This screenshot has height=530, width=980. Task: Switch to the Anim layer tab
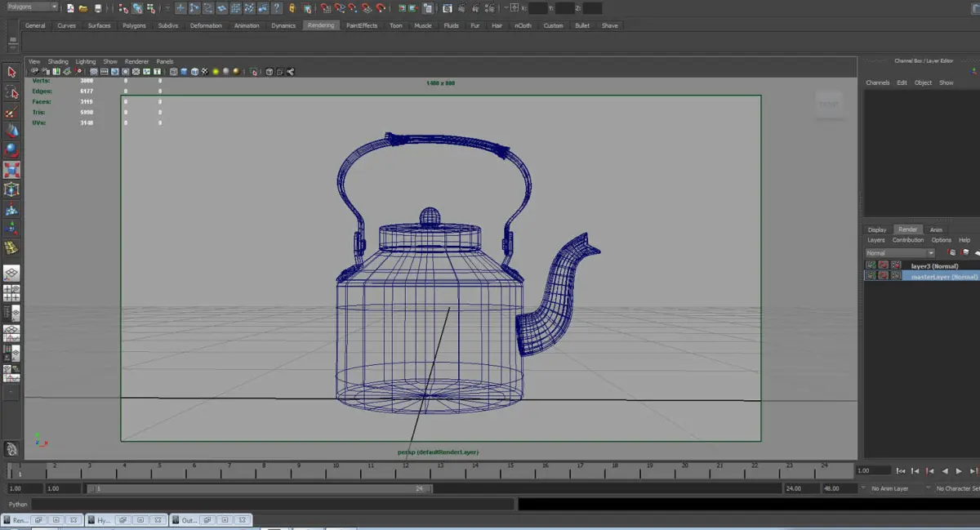(x=936, y=229)
